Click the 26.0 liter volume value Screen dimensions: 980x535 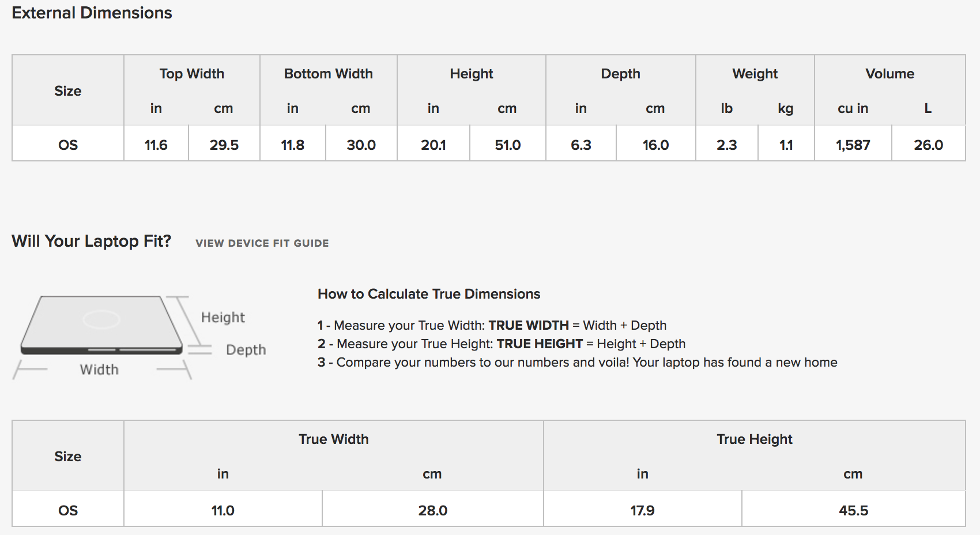pyautogui.click(x=929, y=144)
